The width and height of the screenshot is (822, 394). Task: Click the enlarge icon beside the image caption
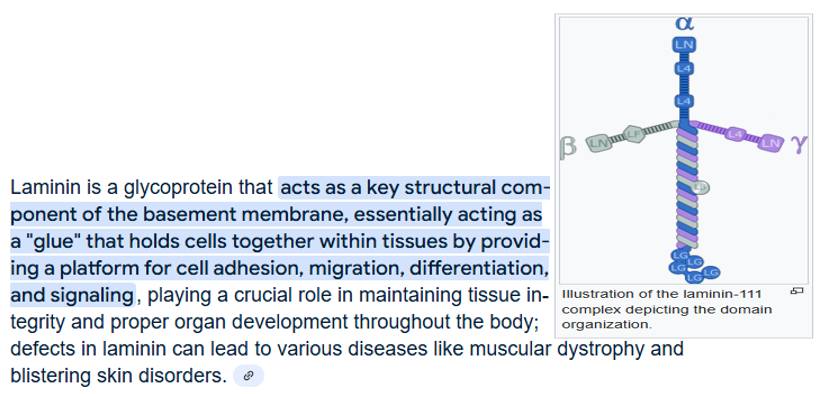[x=797, y=291]
